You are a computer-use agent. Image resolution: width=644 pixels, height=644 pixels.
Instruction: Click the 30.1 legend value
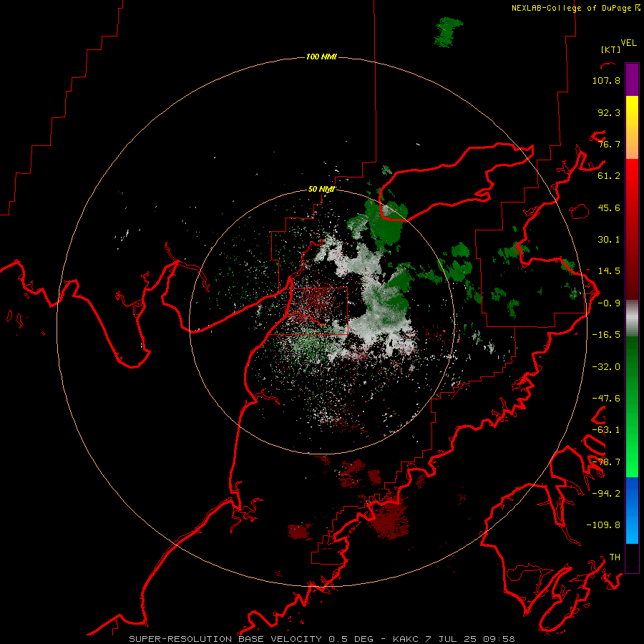[609, 240]
